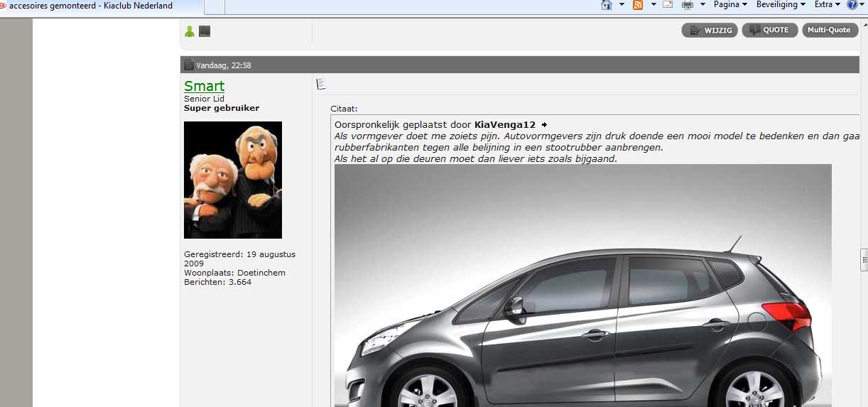
Task: Click the green online status user icon
Action: tap(190, 31)
